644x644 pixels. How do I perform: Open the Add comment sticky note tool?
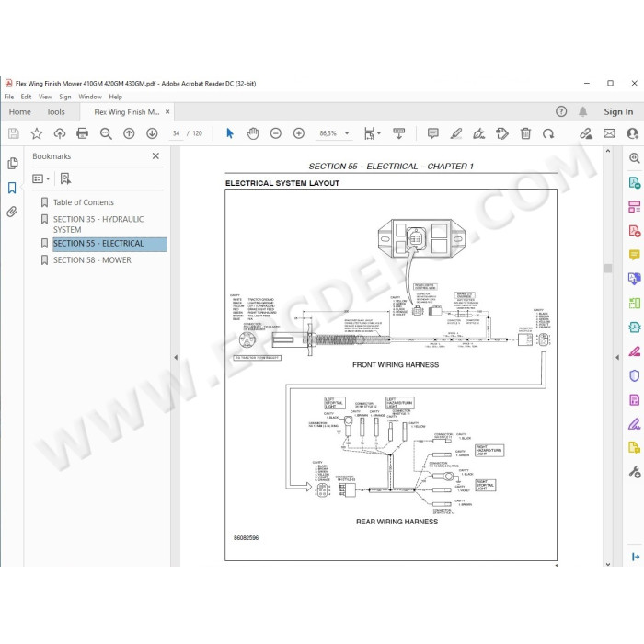(x=433, y=133)
